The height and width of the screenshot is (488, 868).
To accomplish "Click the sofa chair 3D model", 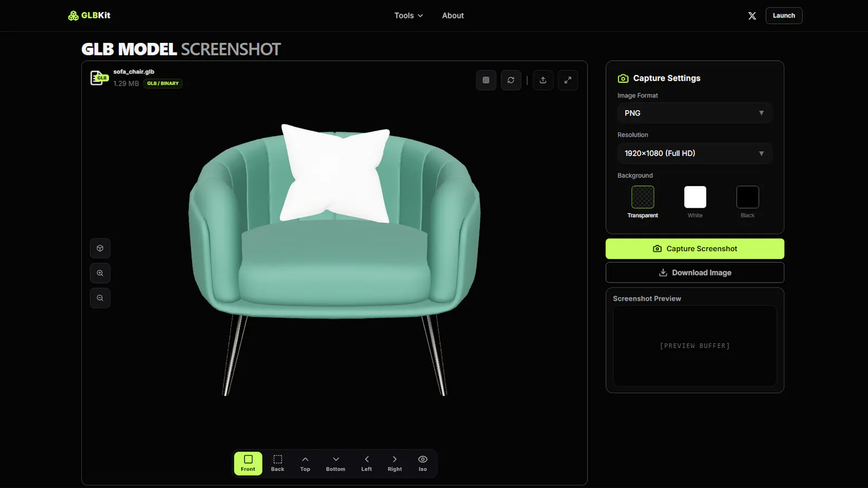I will 334,260.
